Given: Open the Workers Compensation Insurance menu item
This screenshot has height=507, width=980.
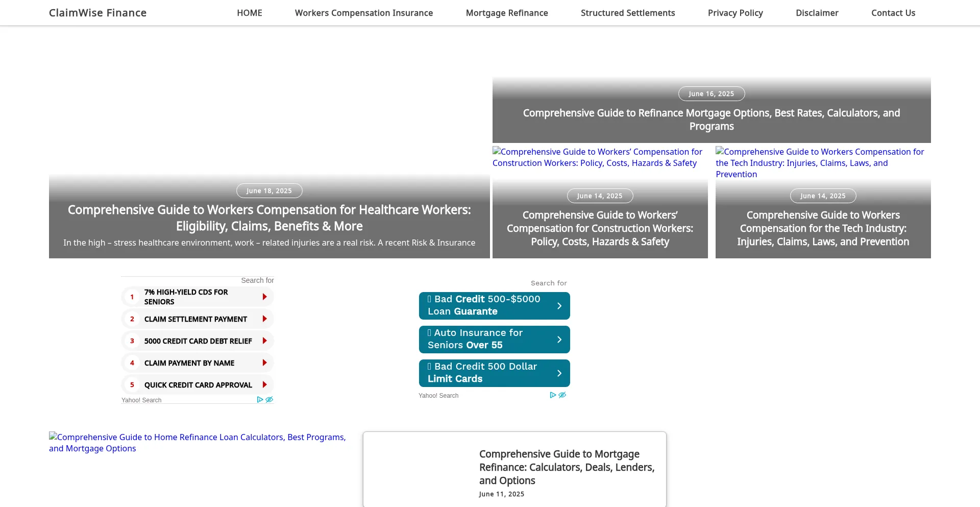Looking at the screenshot, I should pos(363,13).
